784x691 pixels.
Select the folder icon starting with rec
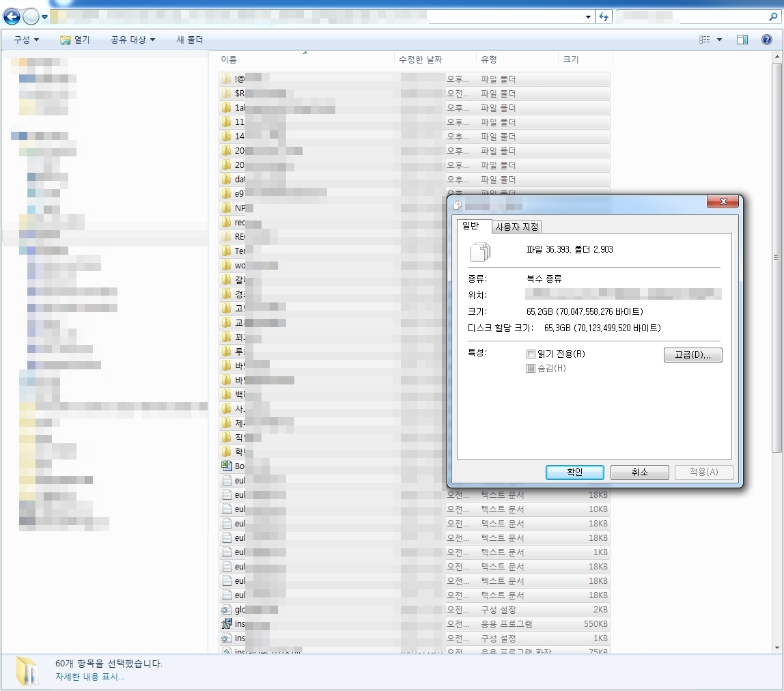coord(227,222)
